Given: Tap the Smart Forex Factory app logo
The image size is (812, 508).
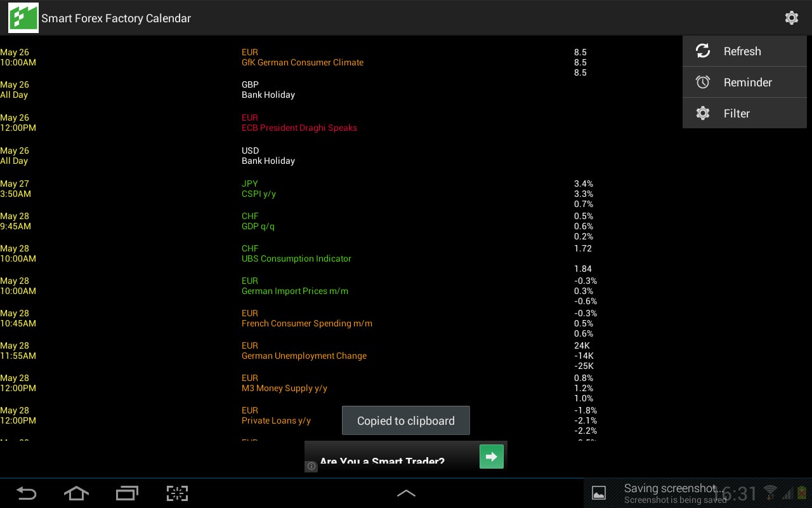Looking at the screenshot, I should tap(23, 18).
